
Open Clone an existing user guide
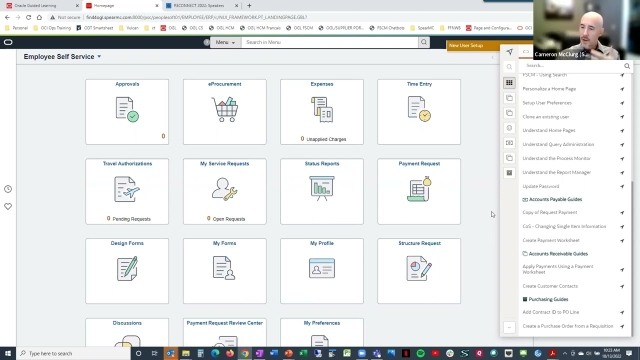[x=545, y=117]
